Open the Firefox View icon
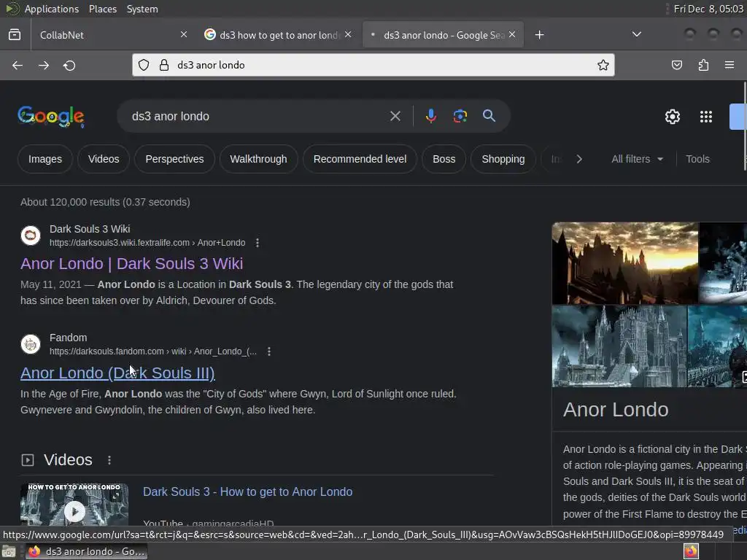The image size is (747, 560). pyautogui.click(x=15, y=35)
